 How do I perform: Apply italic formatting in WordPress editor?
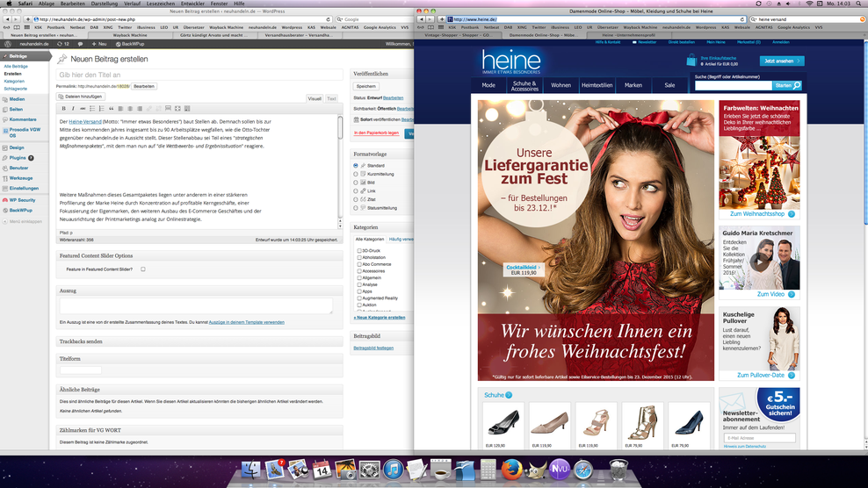[73, 109]
